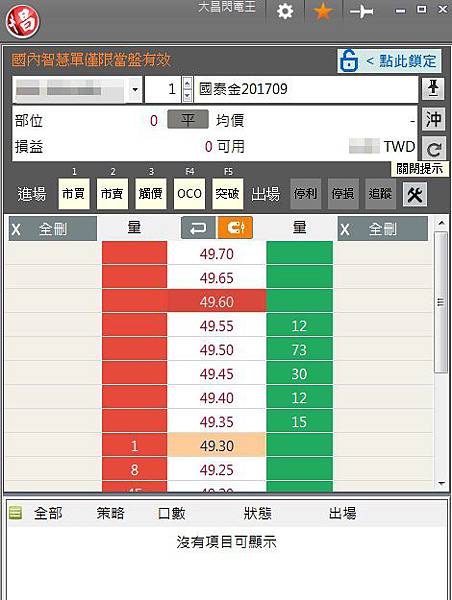
Task: Click the 市買 market buy button
Action: pos(74,194)
